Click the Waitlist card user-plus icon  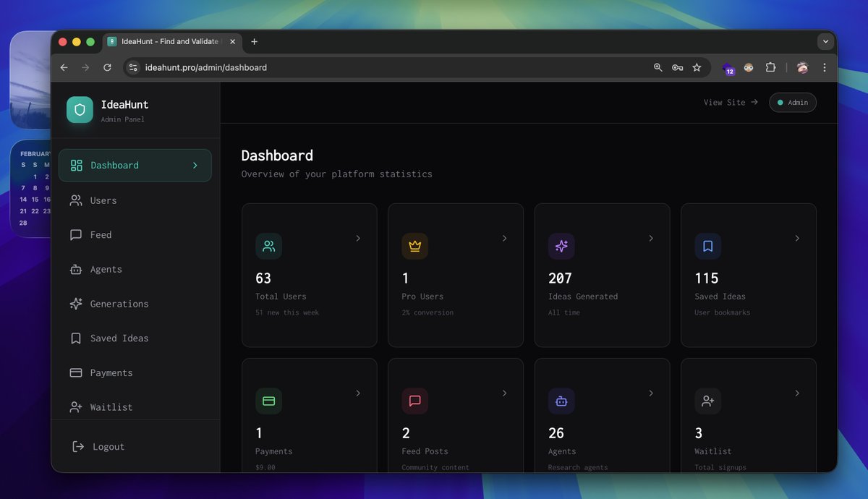(708, 401)
